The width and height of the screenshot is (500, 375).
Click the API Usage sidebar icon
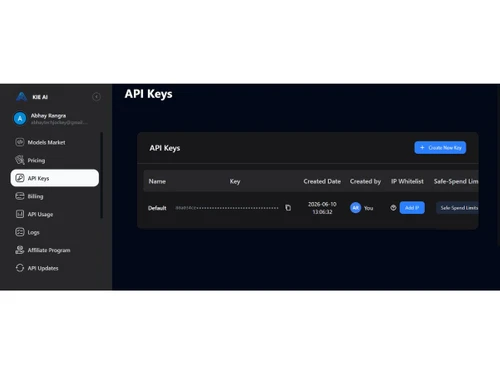20,214
